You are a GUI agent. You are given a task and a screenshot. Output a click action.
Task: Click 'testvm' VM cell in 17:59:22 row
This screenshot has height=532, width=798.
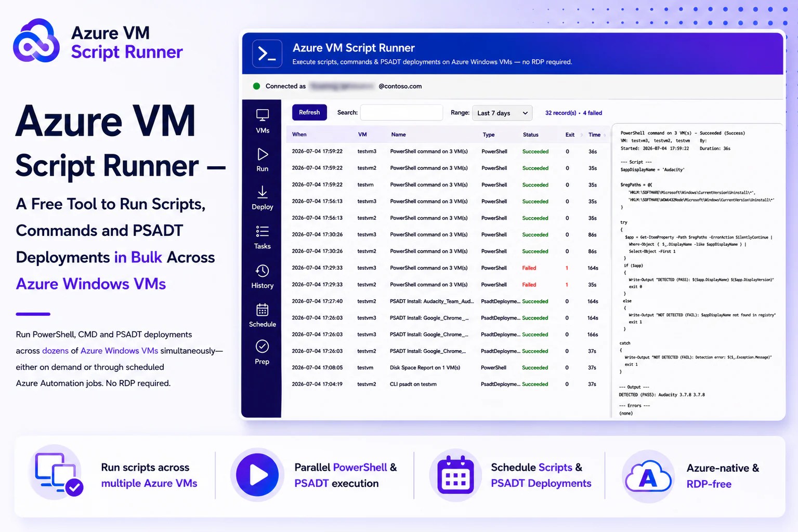(365, 185)
